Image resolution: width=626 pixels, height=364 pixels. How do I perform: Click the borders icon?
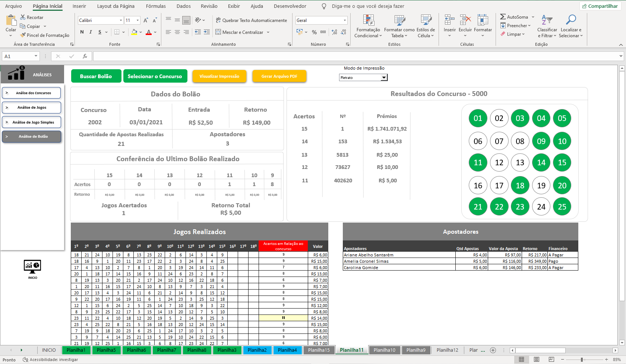pos(117,32)
